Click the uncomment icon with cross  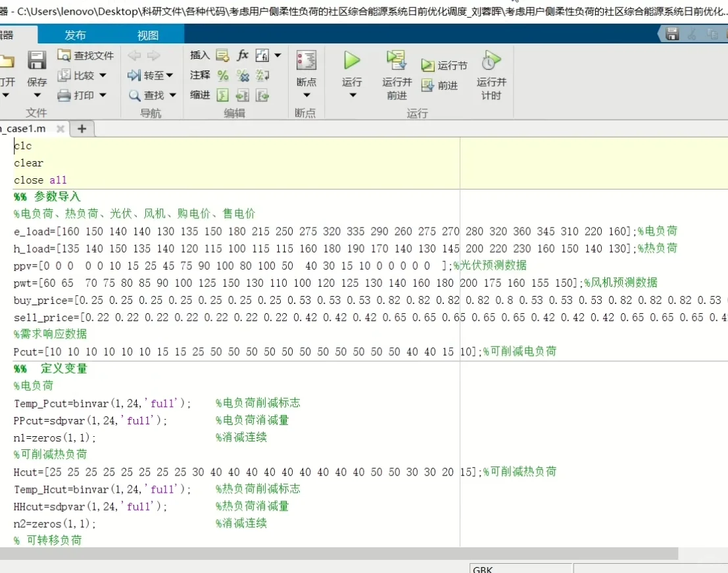click(243, 75)
